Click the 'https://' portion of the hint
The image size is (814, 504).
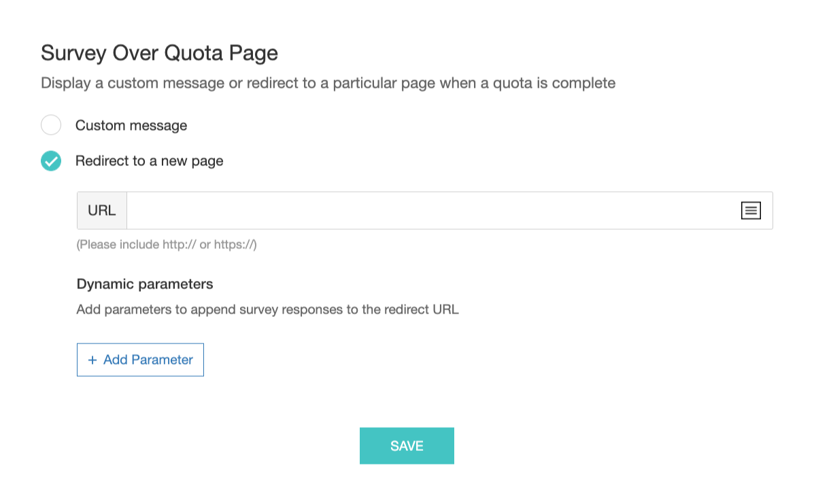[x=235, y=245]
